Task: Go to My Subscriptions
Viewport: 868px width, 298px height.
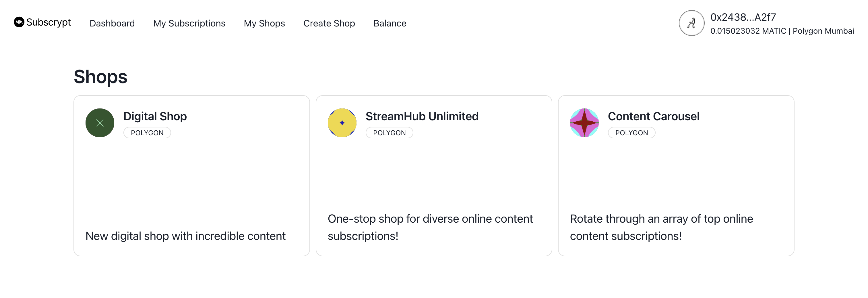Action: tap(189, 23)
